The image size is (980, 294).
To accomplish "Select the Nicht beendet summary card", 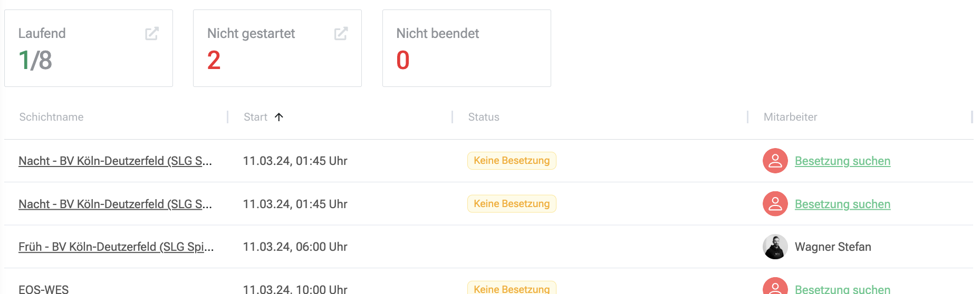I will click(x=466, y=48).
